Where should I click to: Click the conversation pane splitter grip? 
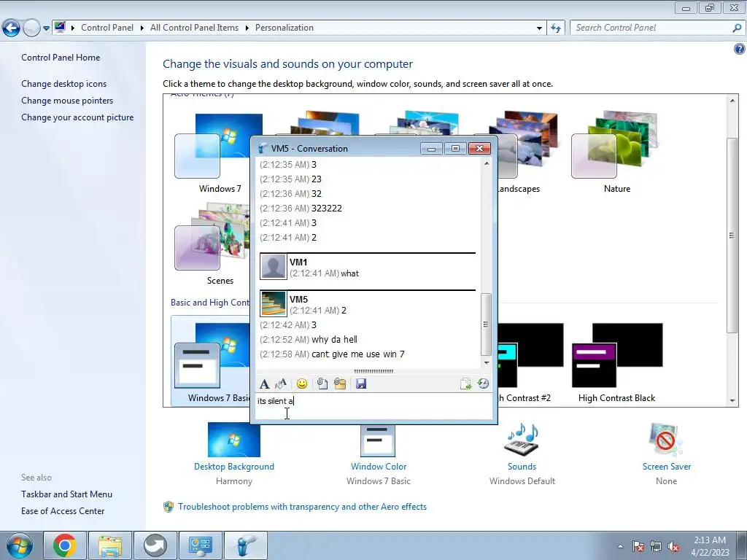pyautogui.click(x=373, y=371)
